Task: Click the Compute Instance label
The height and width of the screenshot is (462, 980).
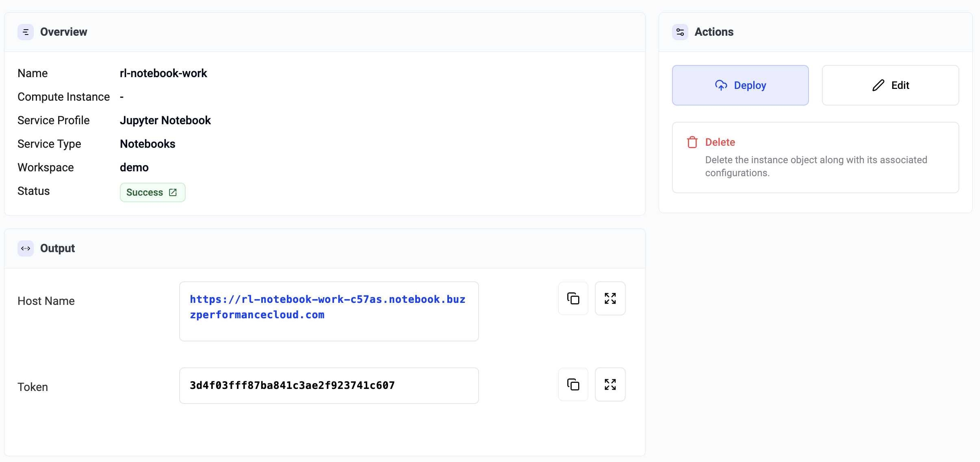Action: (x=64, y=97)
